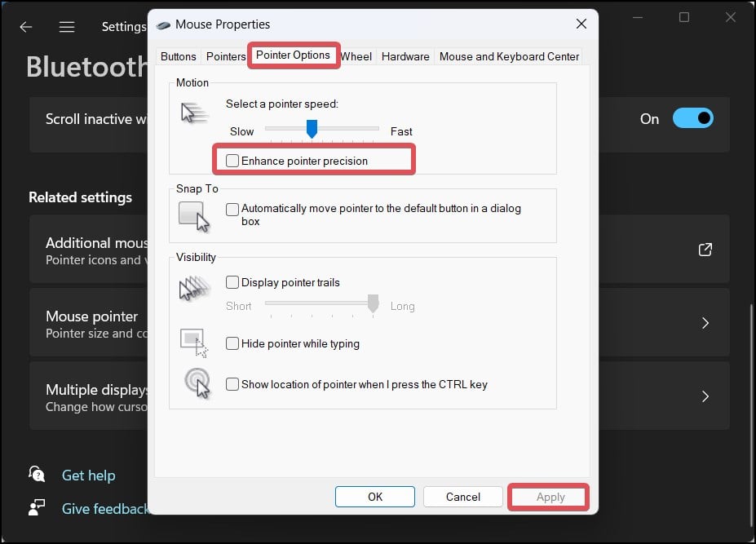
Task: Click the Slow label of speed slider
Action: 241,131
